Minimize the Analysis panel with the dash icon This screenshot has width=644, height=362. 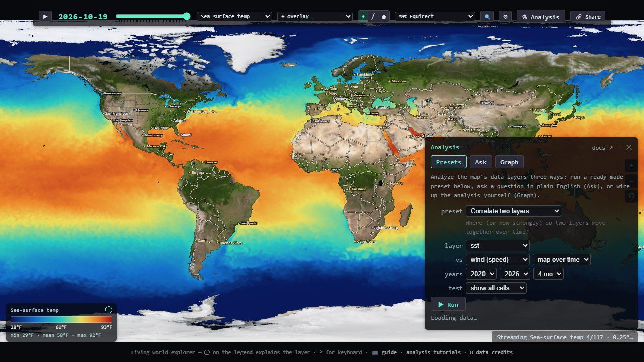click(617, 148)
